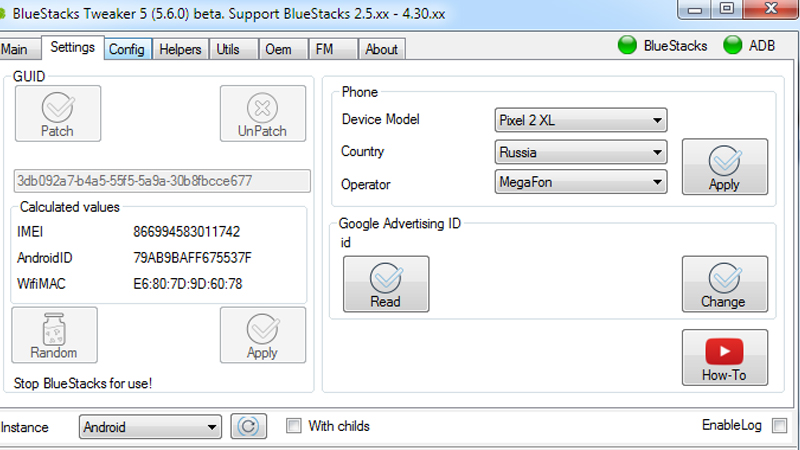Image resolution: width=800 pixels, height=450 pixels.
Task: Minimize the BlueStacks Tweaker window
Action: tap(695, 10)
